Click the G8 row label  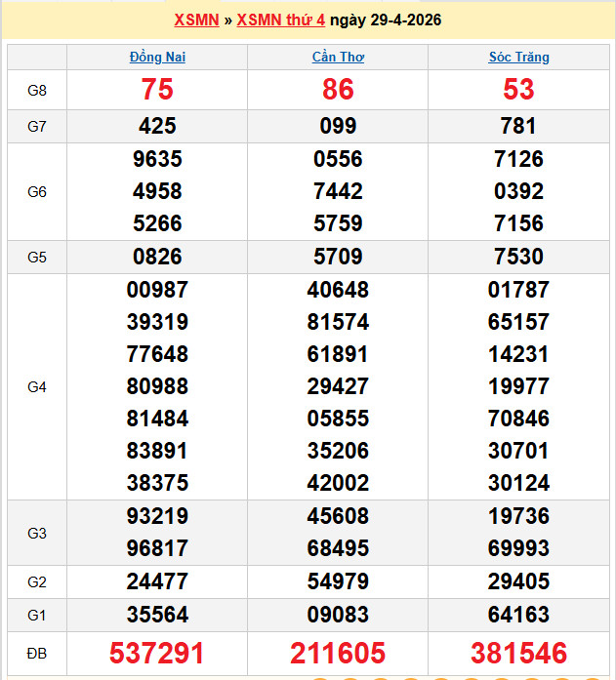[37, 90]
